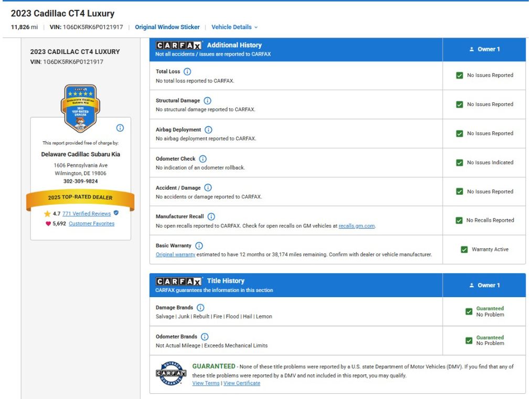Click the Delaware Cadillac Subaru Kia dealer name
Screen dimensions: 532x399
[80, 154]
